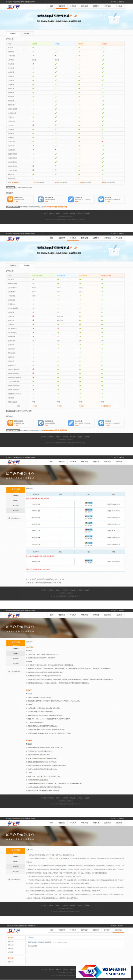The height and width of the screenshot is (980, 133).
Task: Click the highlighted 招聘英才 nav tab
Action: point(96,615)
